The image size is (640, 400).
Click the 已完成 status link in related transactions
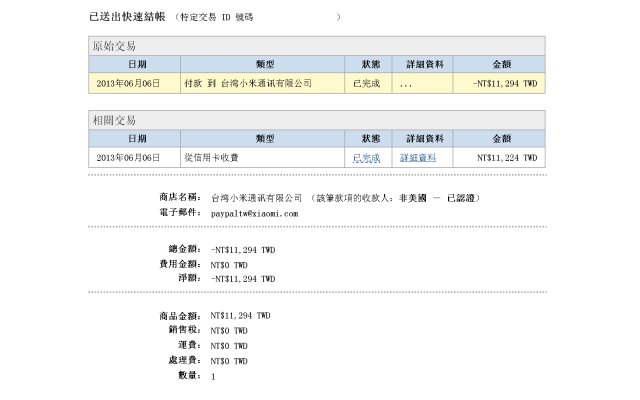tap(367, 158)
